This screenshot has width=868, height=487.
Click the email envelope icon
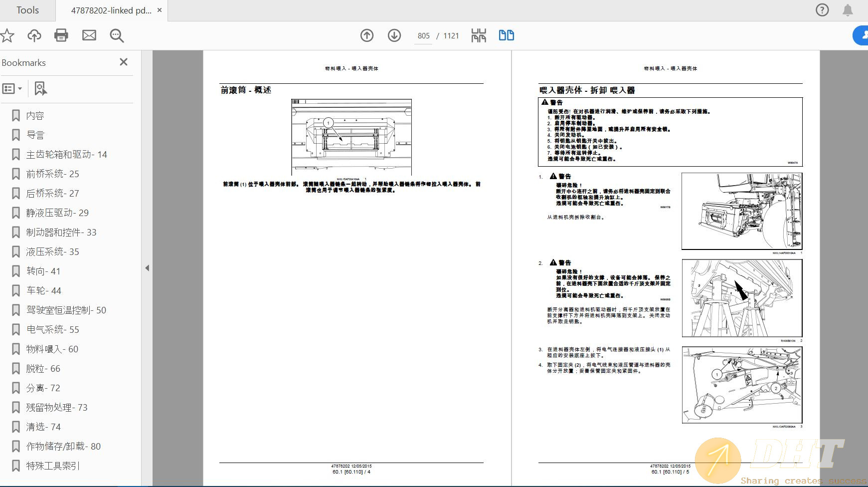click(89, 35)
